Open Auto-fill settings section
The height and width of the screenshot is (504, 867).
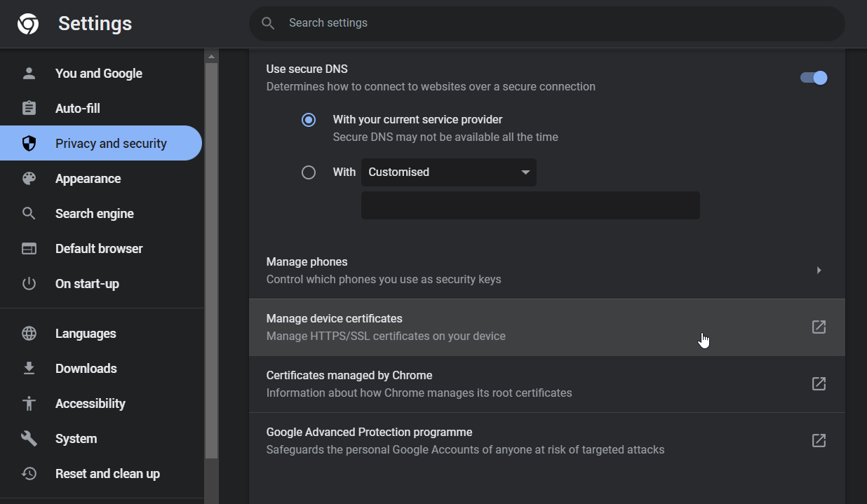[102, 108]
